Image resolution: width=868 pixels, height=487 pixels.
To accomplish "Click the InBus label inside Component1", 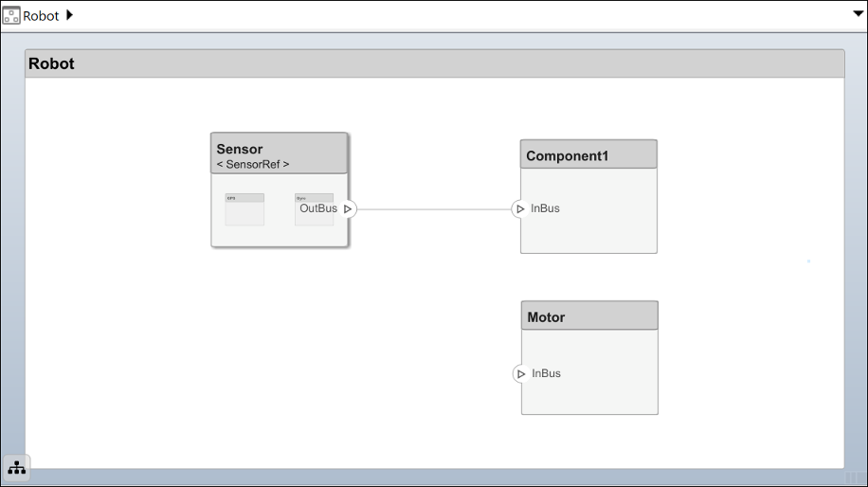I will [x=546, y=208].
